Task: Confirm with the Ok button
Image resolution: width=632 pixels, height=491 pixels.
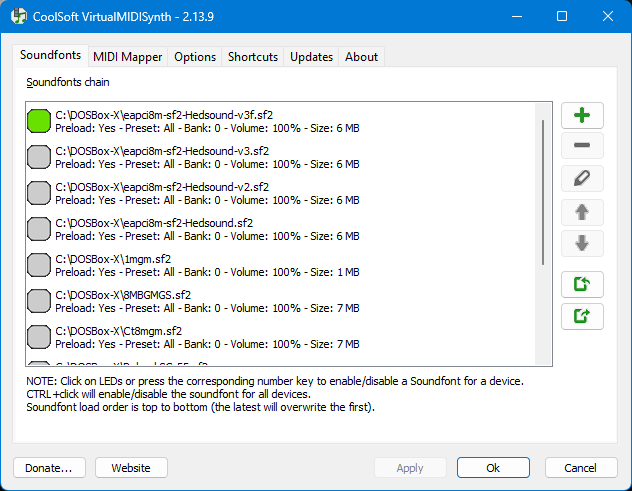Action: (x=493, y=468)
